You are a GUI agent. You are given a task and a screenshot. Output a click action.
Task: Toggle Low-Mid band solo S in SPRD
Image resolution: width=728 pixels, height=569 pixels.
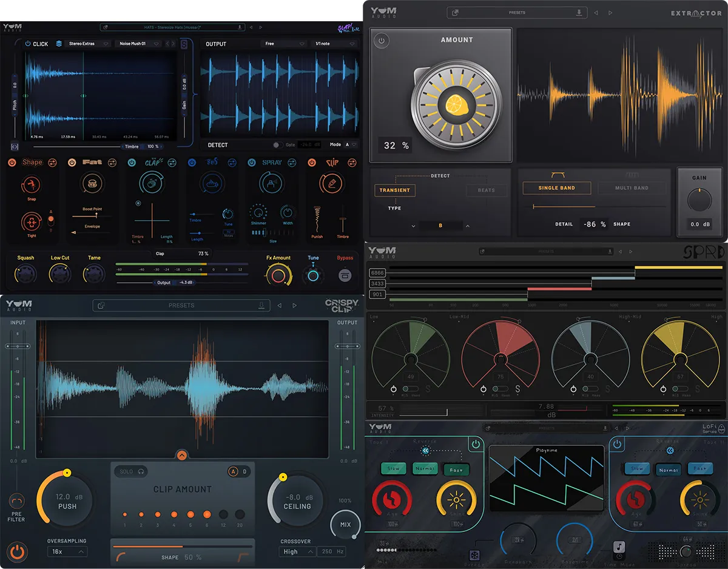click(x=517, y=389)
